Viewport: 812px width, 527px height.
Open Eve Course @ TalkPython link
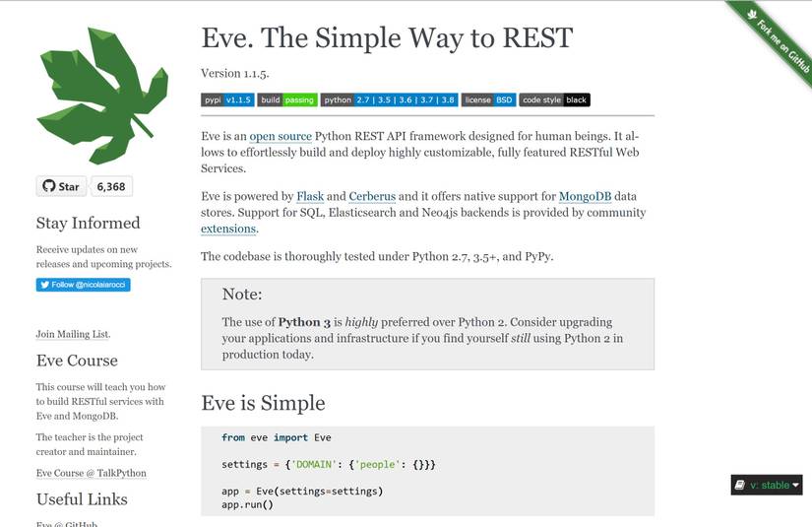[x=92, y=473]
